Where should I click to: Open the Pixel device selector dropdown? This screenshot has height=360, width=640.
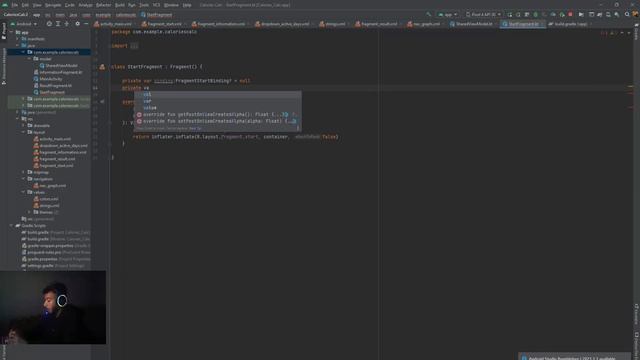click(483, 15)
